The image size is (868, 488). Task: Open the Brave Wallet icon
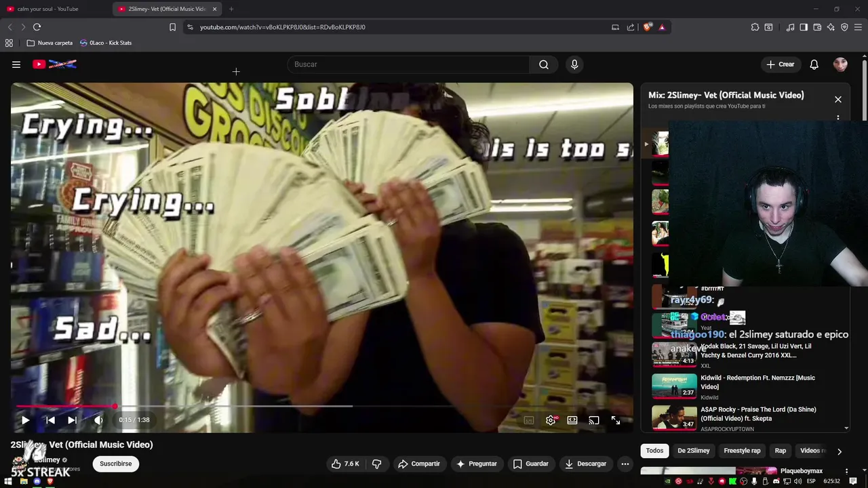click(817, 27)
